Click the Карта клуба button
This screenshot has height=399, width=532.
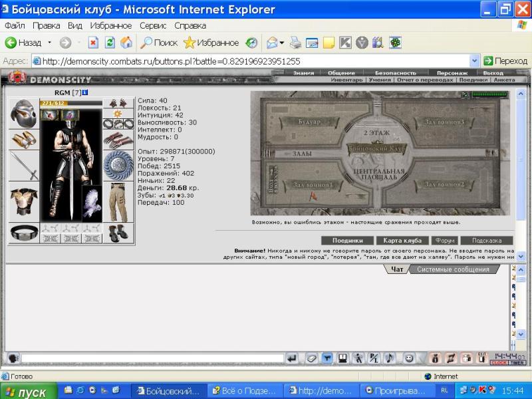(x=402, y=241)
